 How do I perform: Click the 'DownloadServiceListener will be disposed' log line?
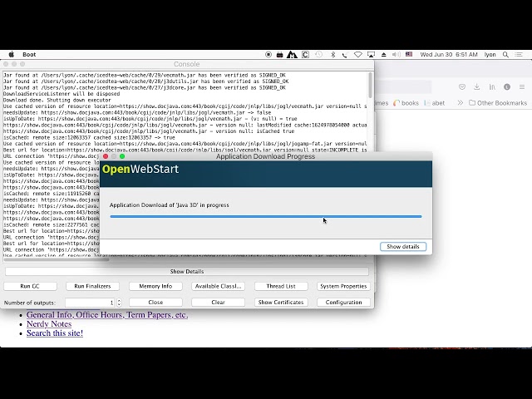62,94
